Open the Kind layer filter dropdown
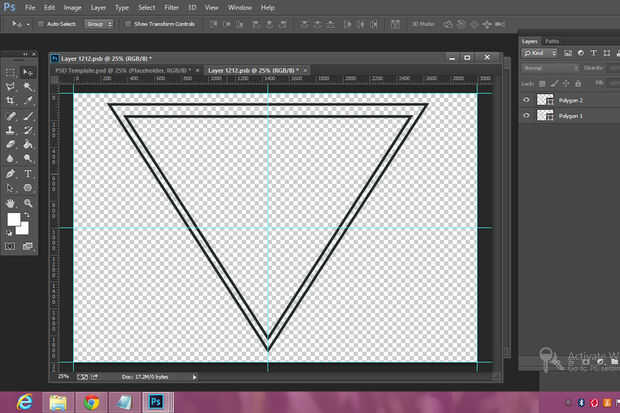Image resolution: width=620 pixels, height=413 pixels. [540, 53]
